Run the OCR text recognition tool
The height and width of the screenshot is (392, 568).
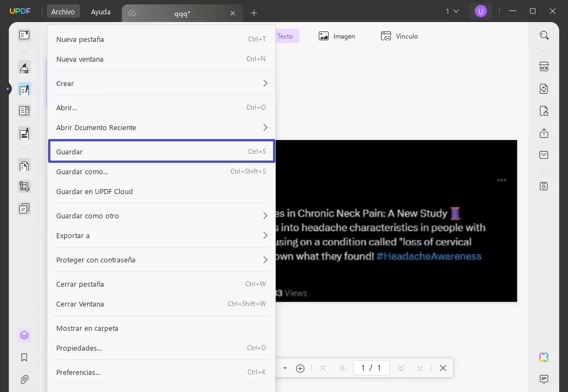[x=544, y=67]
